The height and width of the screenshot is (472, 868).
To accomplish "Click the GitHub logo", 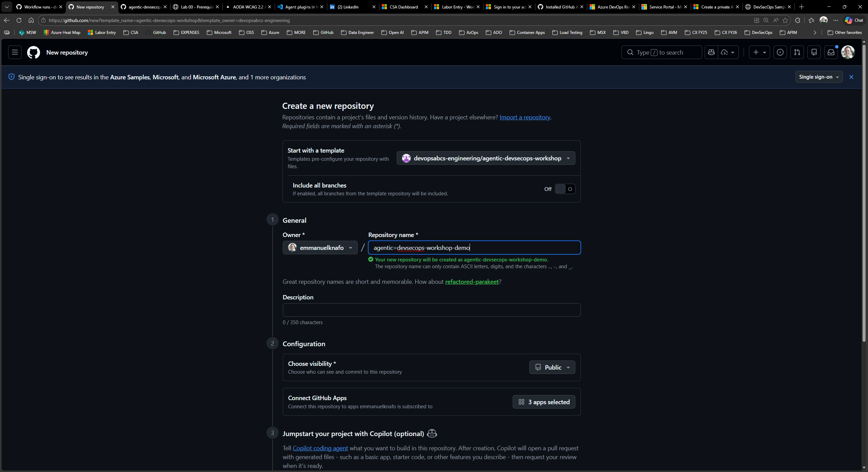I will tap(33, 52).
